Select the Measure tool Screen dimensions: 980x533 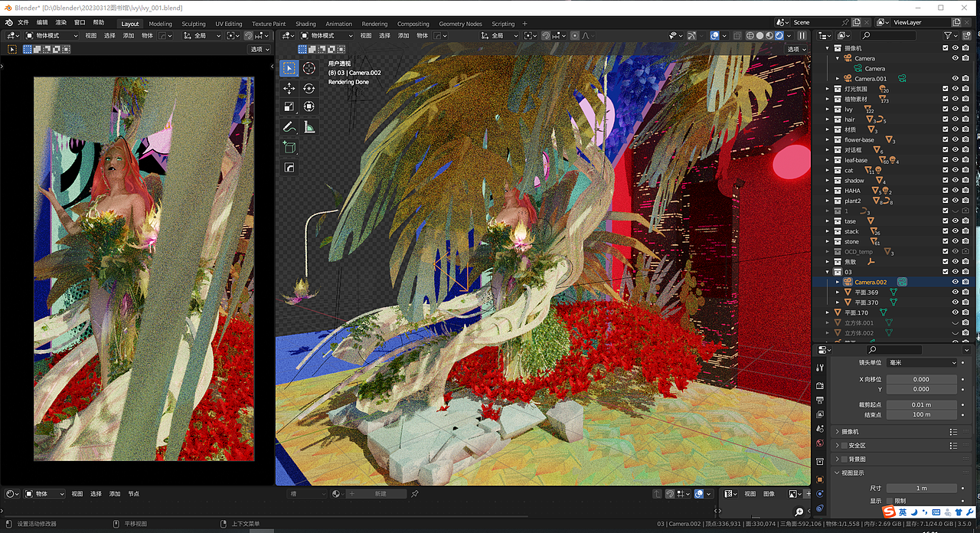coord(309,127)
